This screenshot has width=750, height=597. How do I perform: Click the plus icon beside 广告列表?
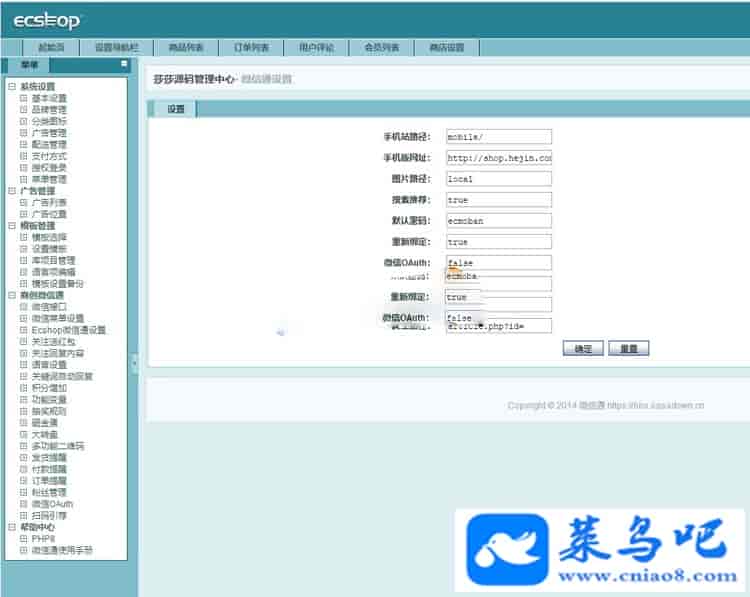(24, 202)
